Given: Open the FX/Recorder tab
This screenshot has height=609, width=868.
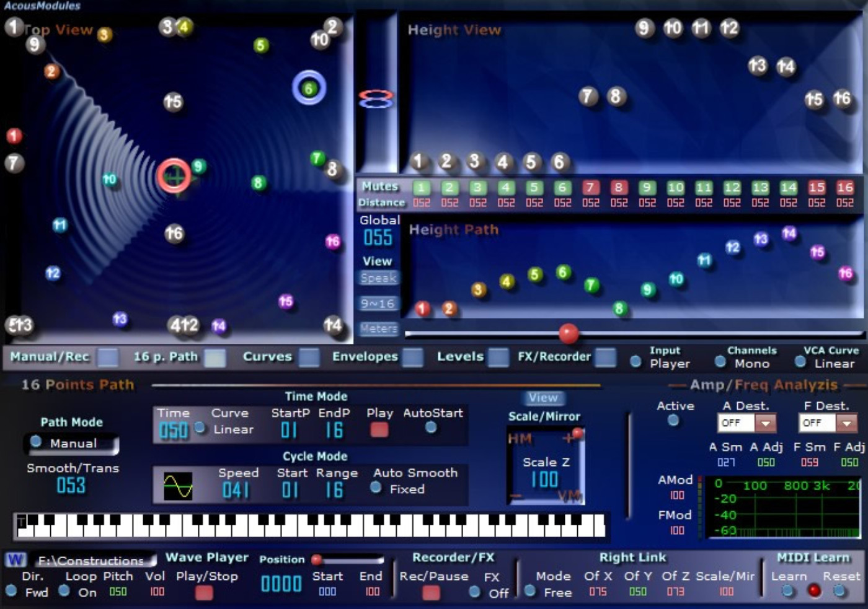Looking at the screenshot, I should tap(606, 357).
